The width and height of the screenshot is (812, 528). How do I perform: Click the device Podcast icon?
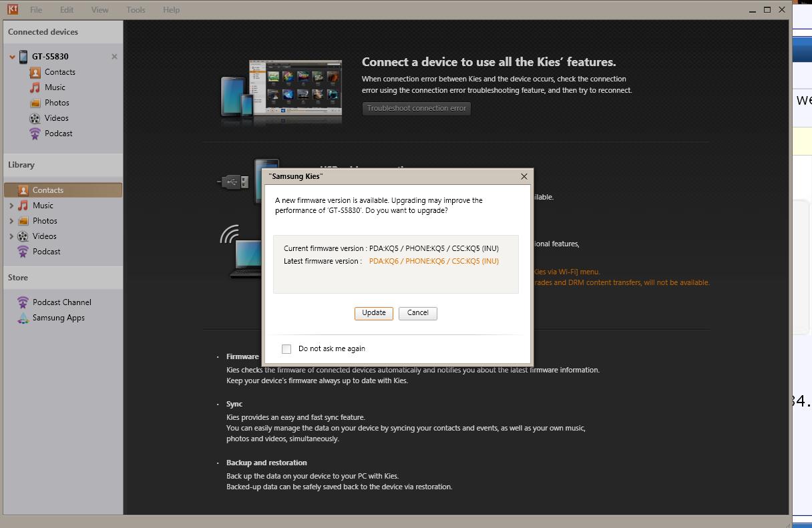tap(35, 134)
